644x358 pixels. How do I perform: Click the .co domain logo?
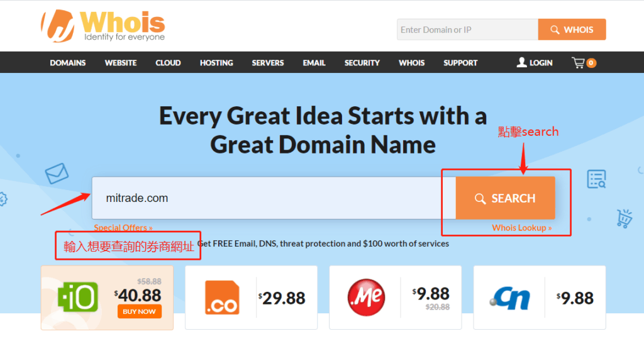point(222,298)
